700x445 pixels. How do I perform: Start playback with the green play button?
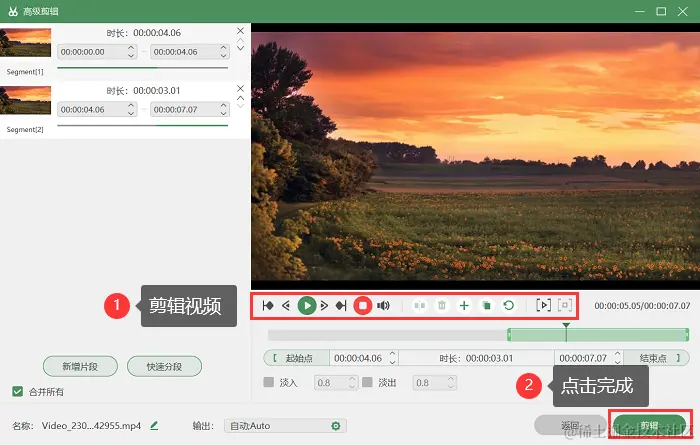(307, 306)
